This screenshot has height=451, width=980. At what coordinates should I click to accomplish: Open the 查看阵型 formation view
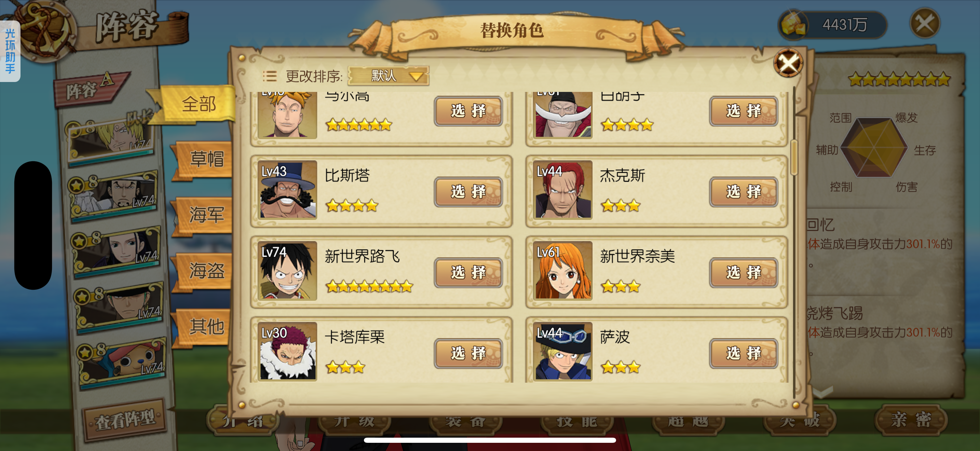tap(125, 420)
